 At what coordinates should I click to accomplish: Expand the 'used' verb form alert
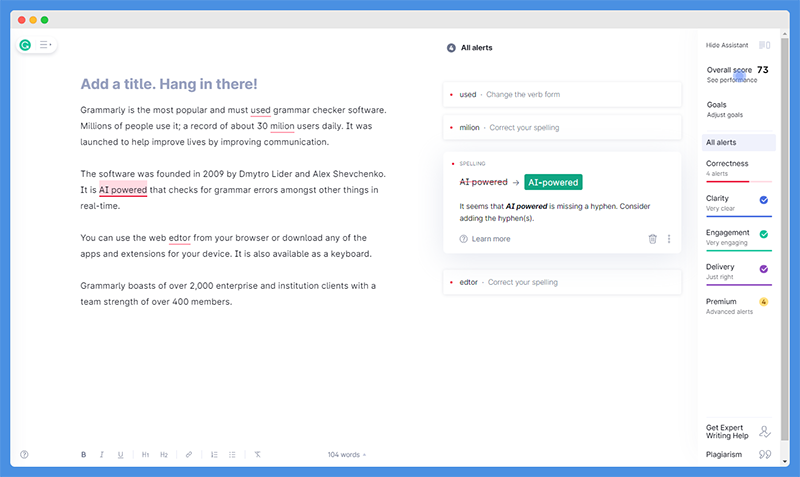(562, 94)
